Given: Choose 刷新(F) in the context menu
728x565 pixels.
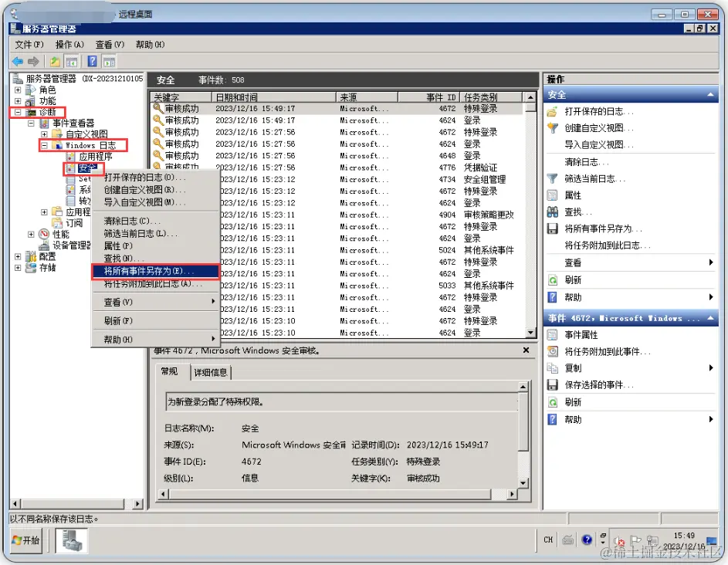Looking at the screenshot, I should coord(155,321).
